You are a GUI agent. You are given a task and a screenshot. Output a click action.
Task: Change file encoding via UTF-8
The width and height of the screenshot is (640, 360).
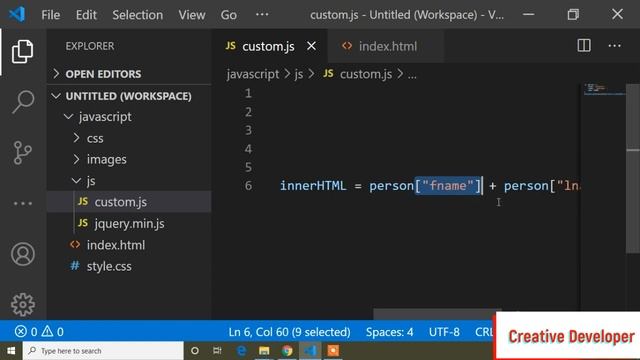[444, 332]
